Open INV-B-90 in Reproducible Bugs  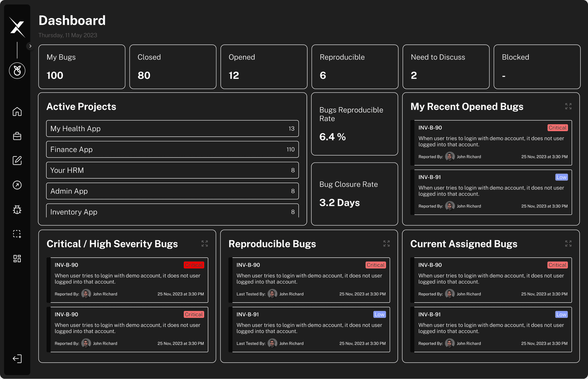coord(309,280)
